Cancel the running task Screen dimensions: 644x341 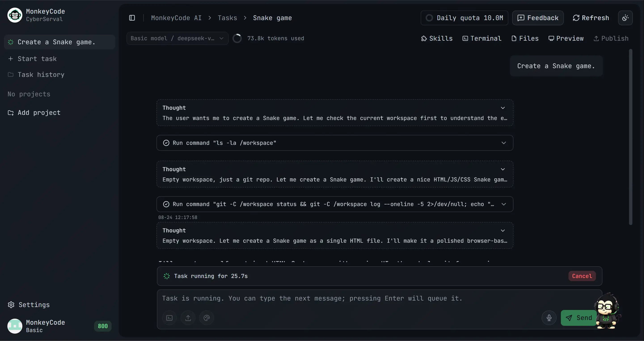[x=582, y=276]
